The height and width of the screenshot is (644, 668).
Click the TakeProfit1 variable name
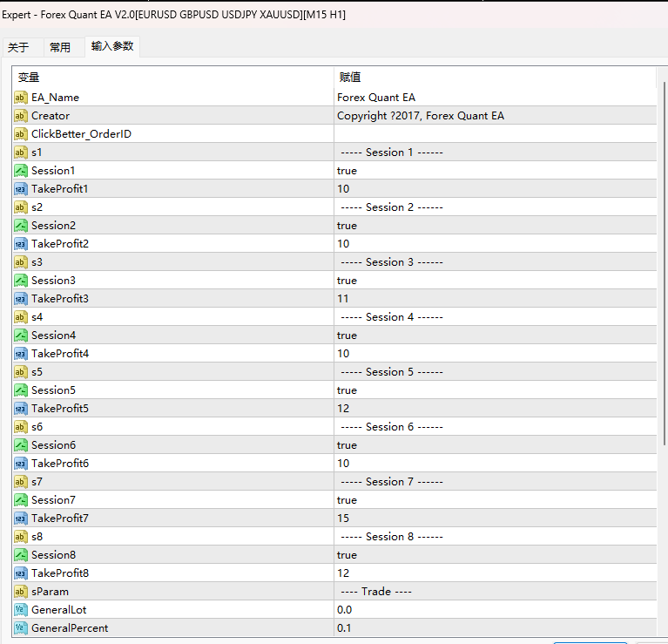59,189
